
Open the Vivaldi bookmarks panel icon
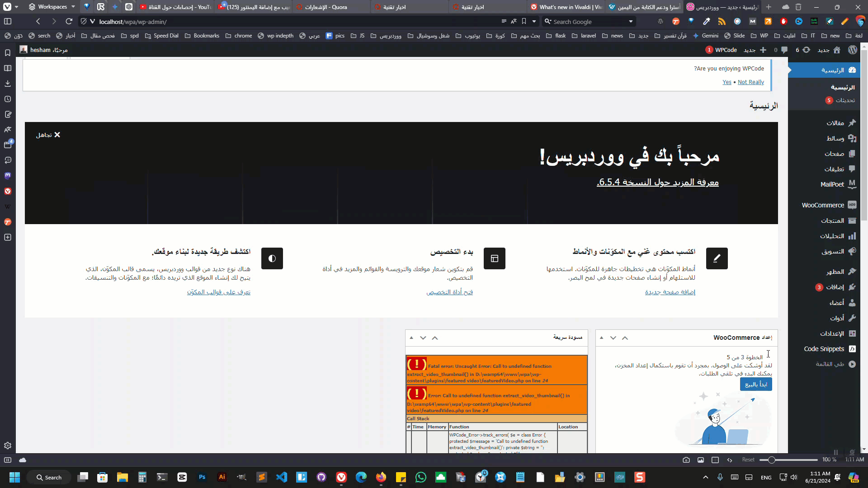click(x=8, y=53)
